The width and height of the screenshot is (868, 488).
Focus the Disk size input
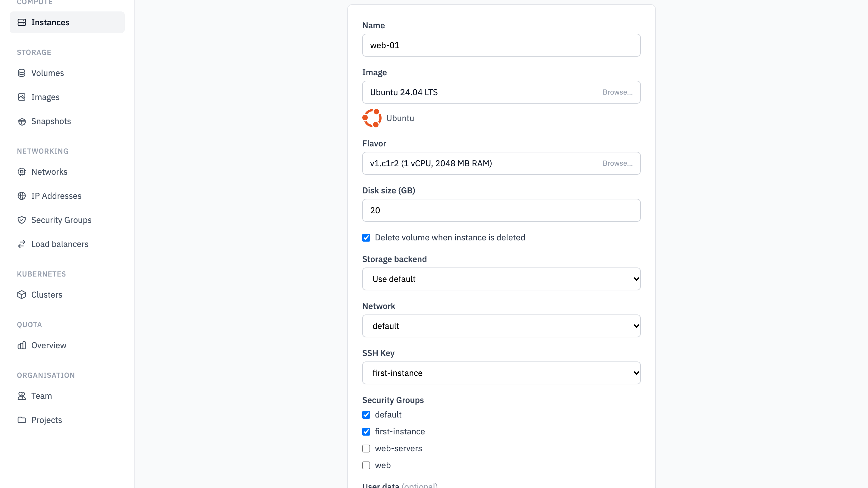[x=502, y=210]
